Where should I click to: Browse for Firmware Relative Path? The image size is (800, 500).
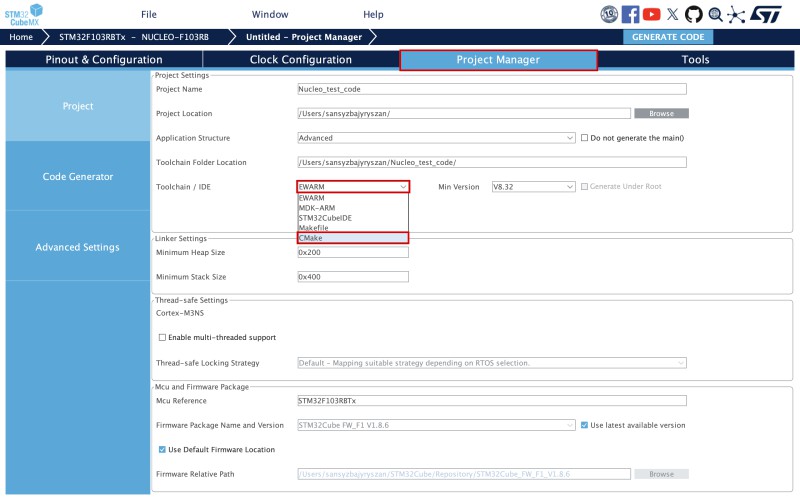[x=661, y=474]
